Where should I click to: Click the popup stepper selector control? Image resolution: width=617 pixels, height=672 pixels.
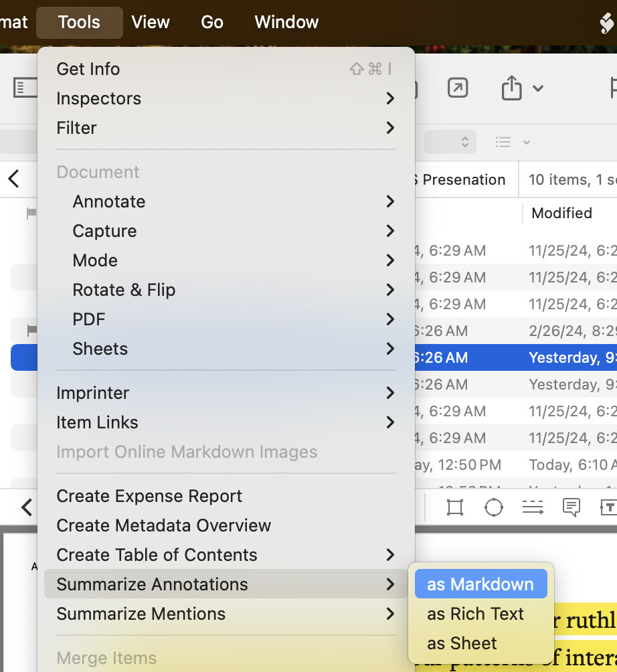click(450, 142)
